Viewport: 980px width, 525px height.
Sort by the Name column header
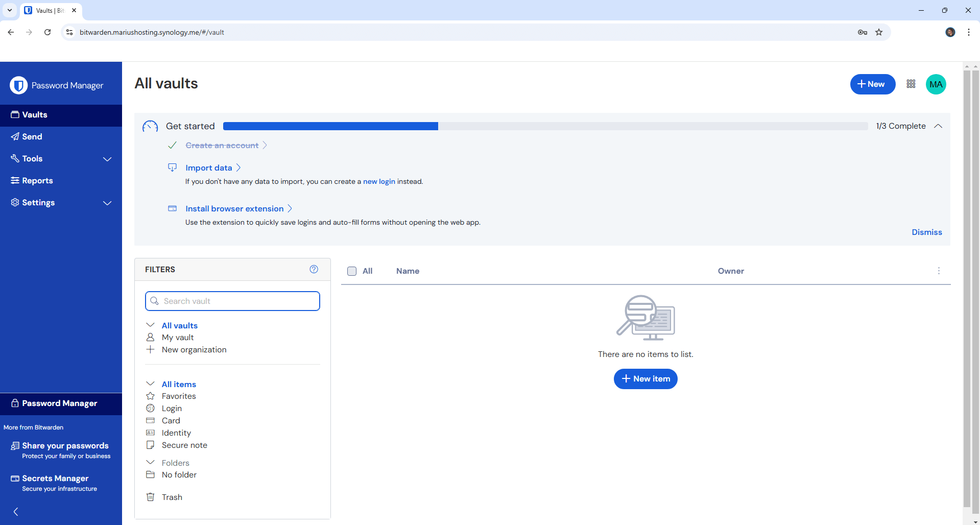408,271
